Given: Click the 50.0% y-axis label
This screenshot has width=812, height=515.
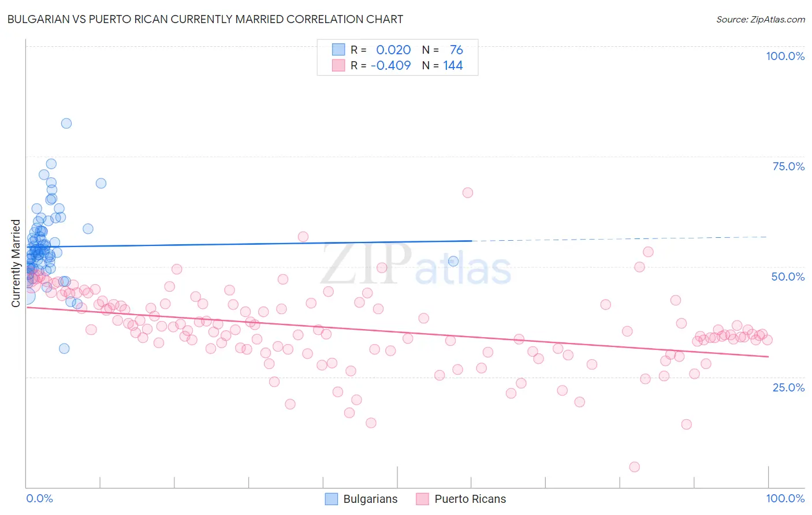Looking at the screenshot, I should 788,277.
